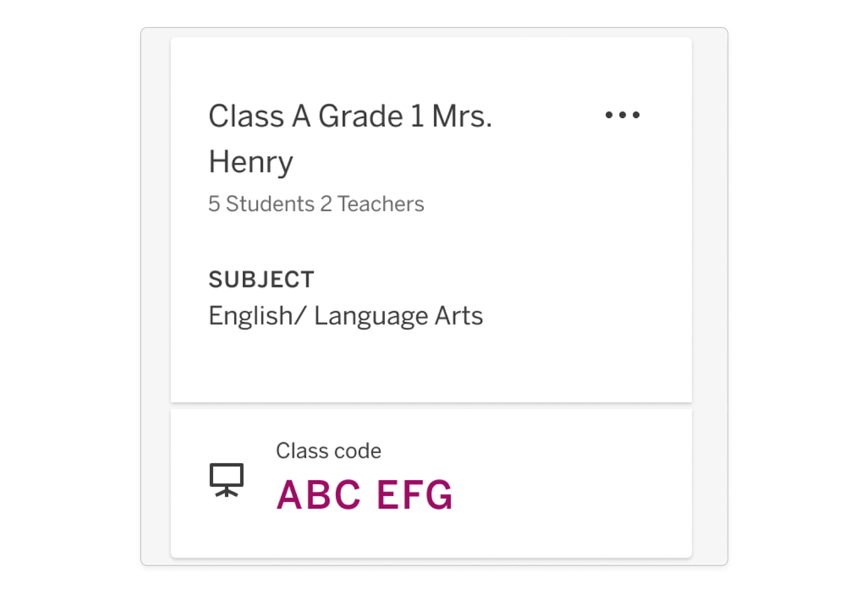Click the word Students in the member count

click(x=270, y=204)
